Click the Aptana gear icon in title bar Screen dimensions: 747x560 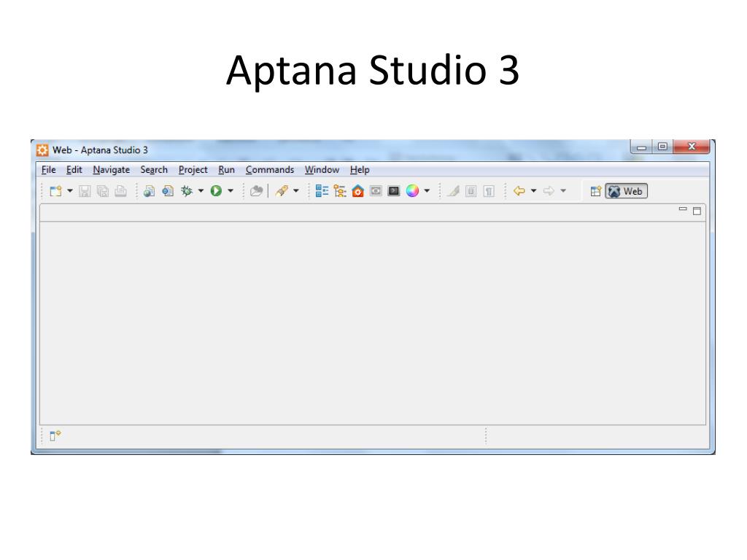pyautogui.click(x=42, y=150)
